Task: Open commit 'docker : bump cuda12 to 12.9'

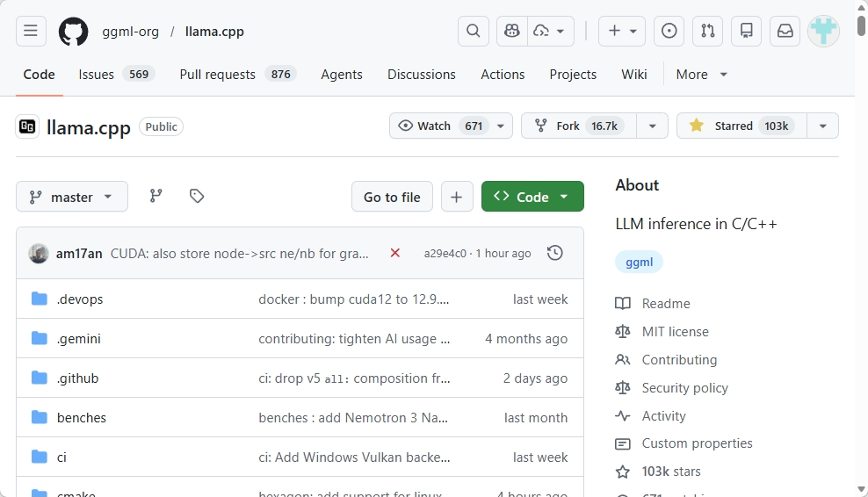Action: pyautogui.click(x=354, y=299)
